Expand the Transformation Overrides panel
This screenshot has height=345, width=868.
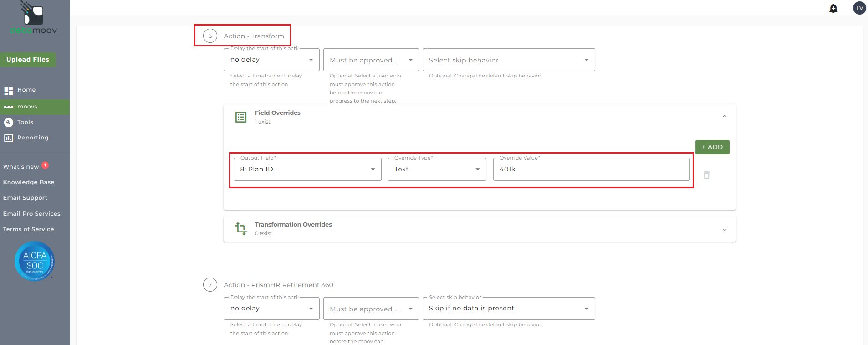pos(724,230)
